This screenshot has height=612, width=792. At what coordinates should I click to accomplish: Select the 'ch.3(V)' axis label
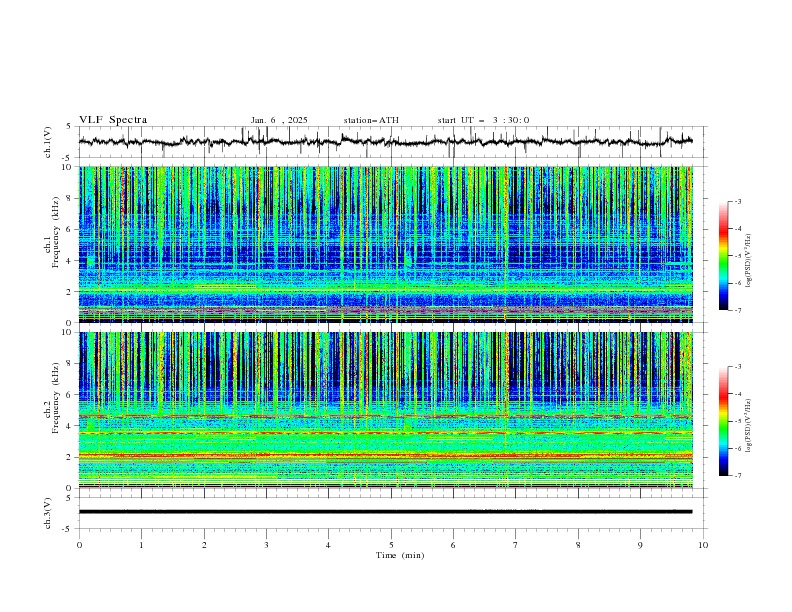tap(48, 513)
